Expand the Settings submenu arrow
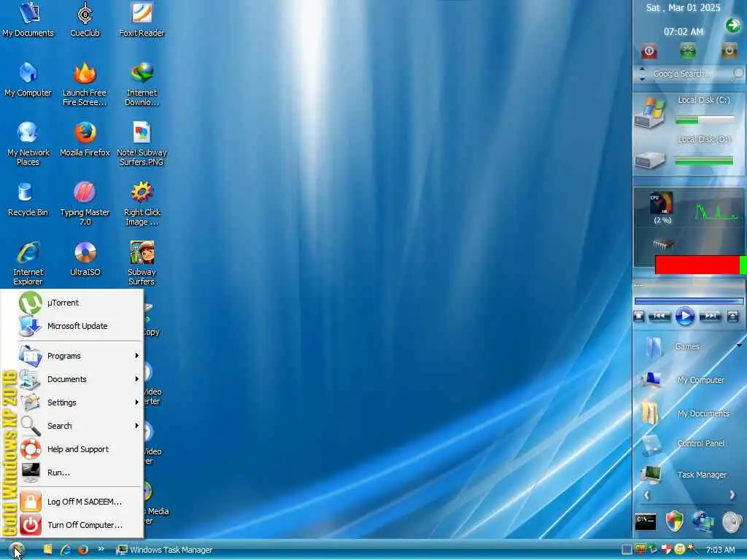 tap(136, 402)
